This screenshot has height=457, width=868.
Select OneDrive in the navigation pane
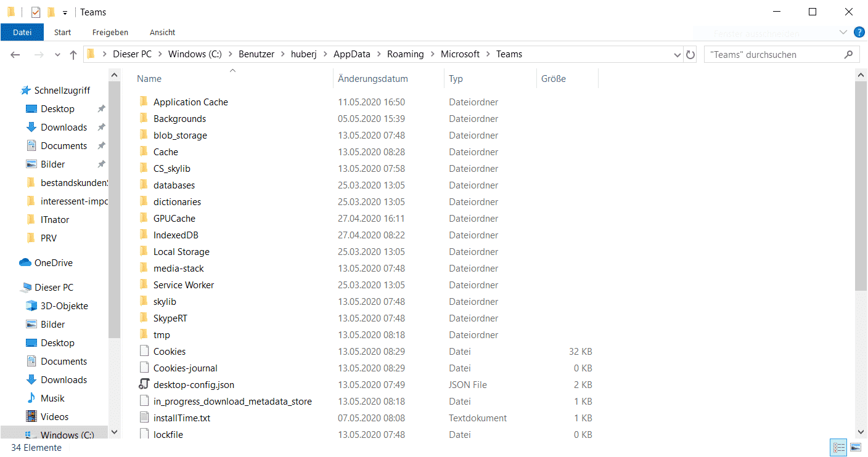(53, 263)
